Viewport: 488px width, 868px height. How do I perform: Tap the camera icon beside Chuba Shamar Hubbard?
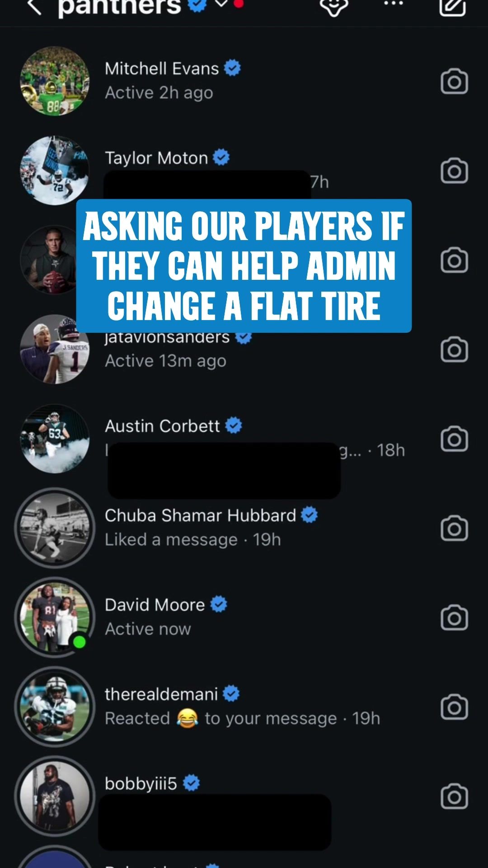coord(454,528)
